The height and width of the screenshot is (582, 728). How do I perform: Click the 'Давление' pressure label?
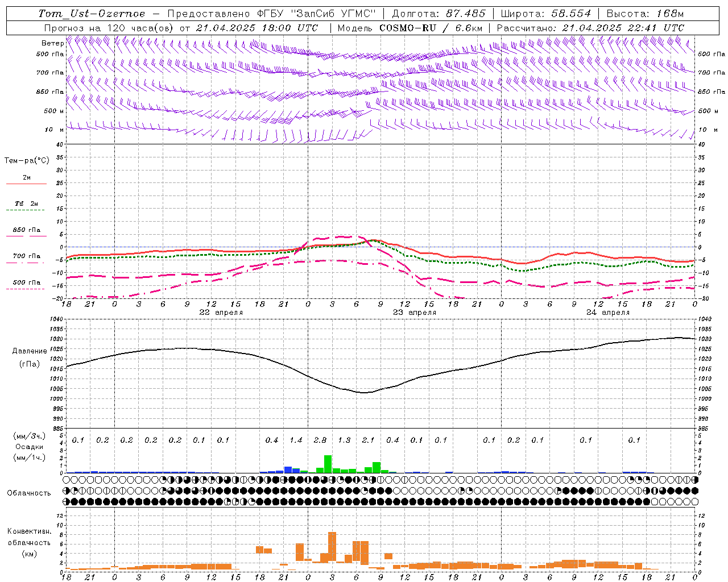(30, 351)
